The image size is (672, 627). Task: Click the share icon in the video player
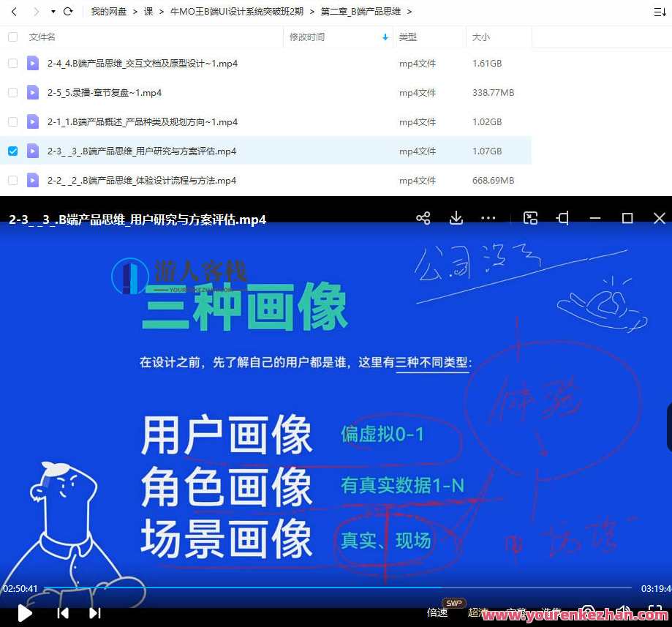pyautogui.click(x=423, y=218)
